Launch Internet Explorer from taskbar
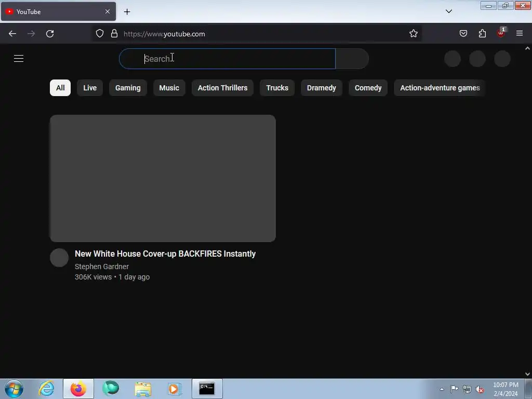 (46, 389)
